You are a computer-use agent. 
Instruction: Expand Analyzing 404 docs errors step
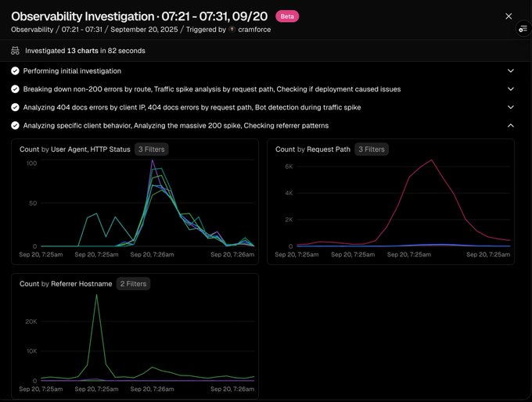(511, 107)
